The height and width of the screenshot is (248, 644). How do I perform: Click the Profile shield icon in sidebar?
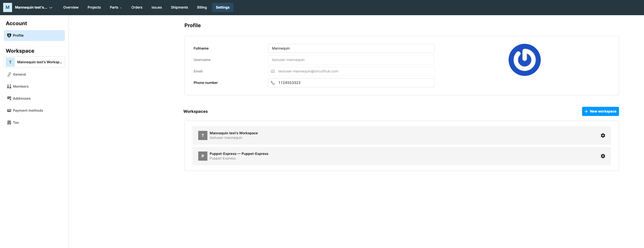click(9, 36)
